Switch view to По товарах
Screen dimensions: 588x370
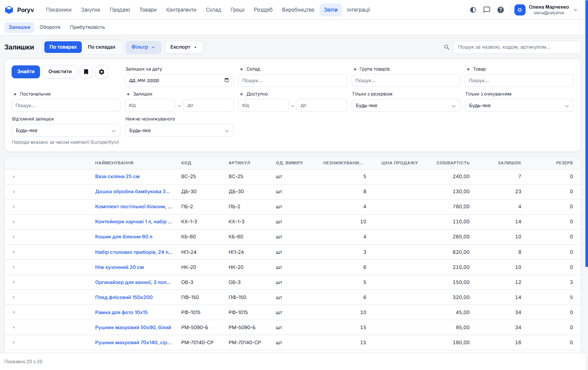pos(63,47)
